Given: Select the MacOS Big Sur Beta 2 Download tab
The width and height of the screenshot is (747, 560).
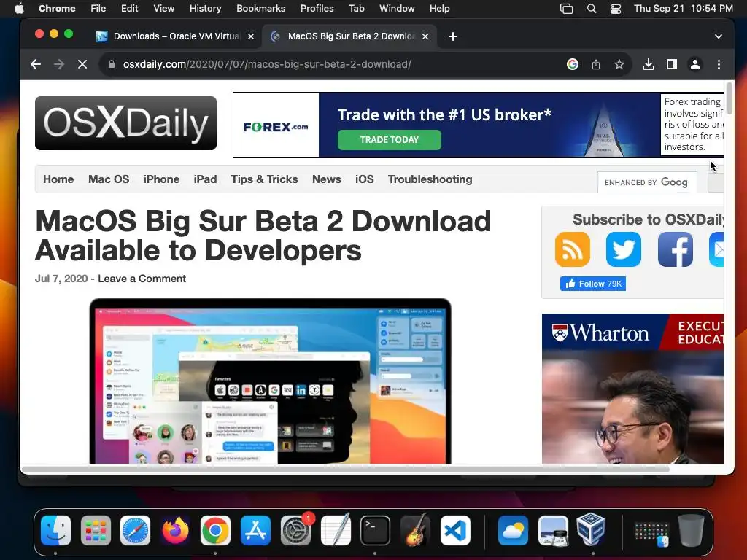Looking at the screenshot, I should tap(349, 36).
